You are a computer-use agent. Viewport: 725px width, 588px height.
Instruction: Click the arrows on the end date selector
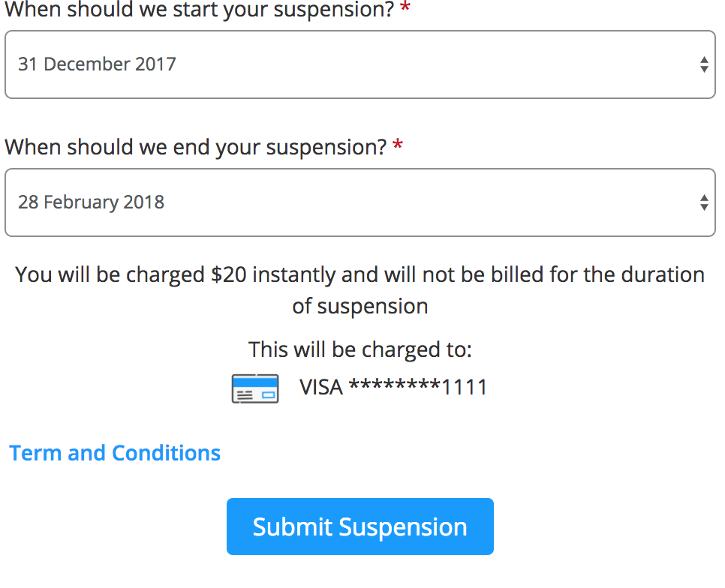pyautogui.click(x=703, y=202)
